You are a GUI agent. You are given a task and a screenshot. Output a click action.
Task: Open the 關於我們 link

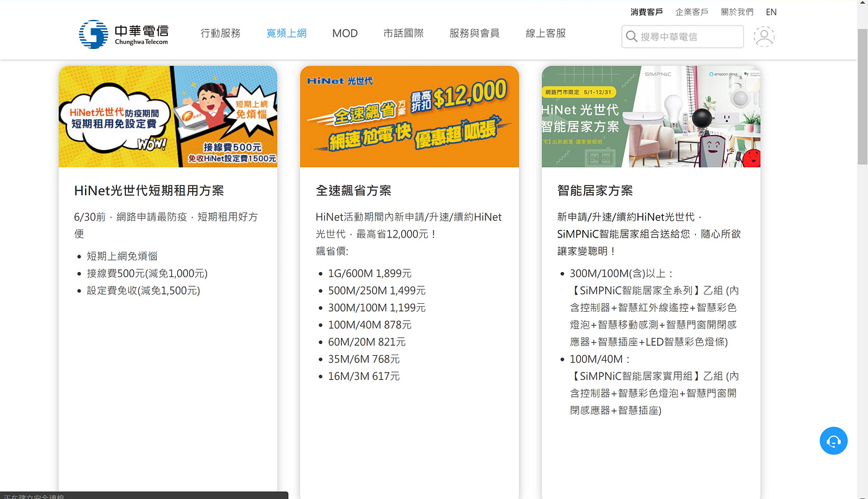pos(737,12)
